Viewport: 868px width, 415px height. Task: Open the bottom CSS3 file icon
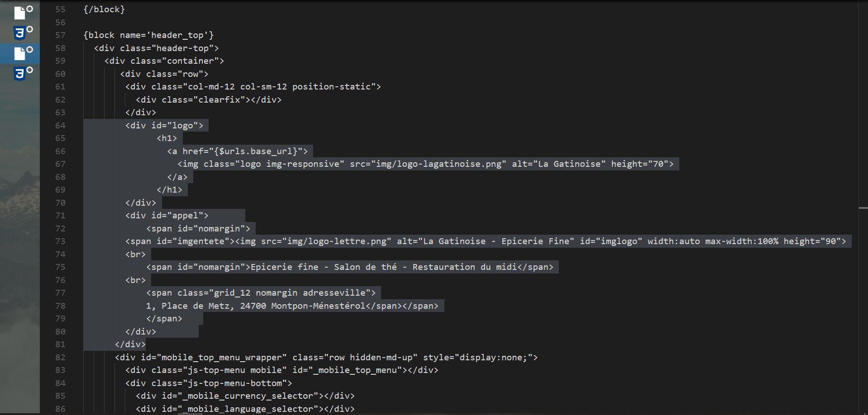point(19,74)
